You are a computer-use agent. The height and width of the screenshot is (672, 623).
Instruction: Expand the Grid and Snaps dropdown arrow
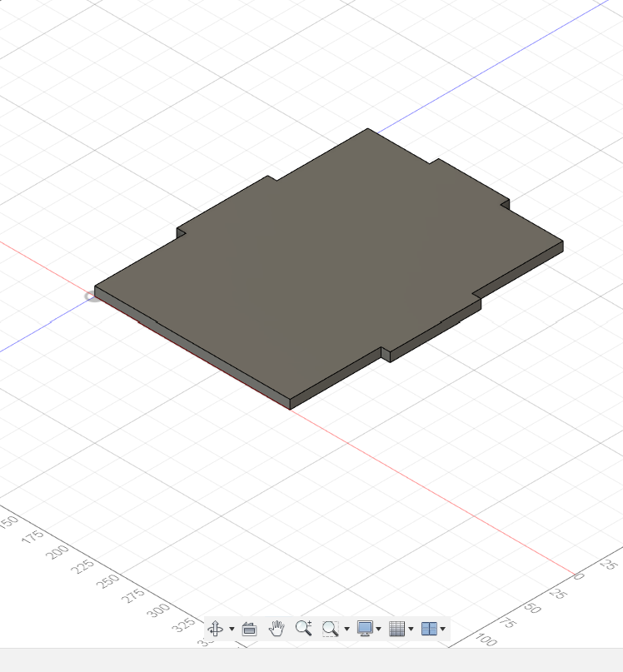click(411, 630)
